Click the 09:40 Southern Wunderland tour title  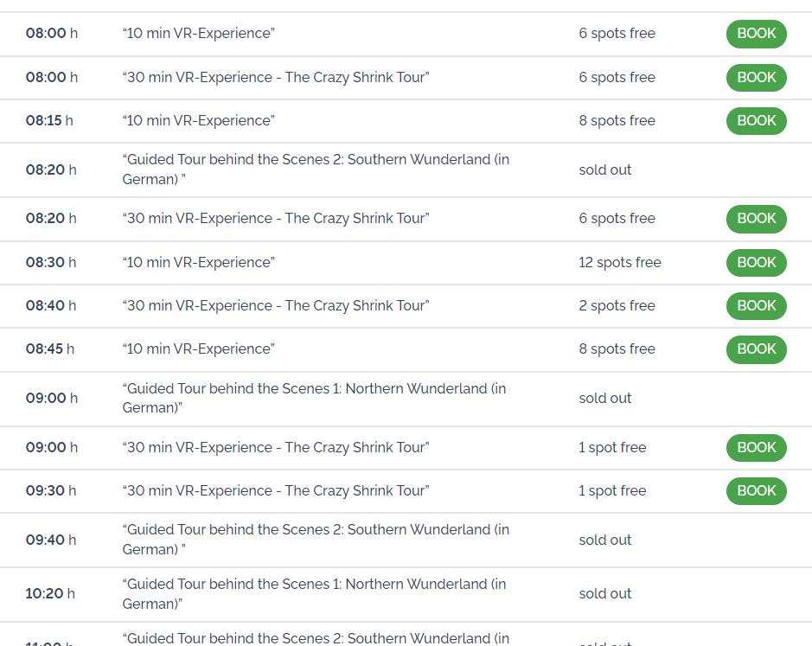pyautogui.click(x=316, y=540)
